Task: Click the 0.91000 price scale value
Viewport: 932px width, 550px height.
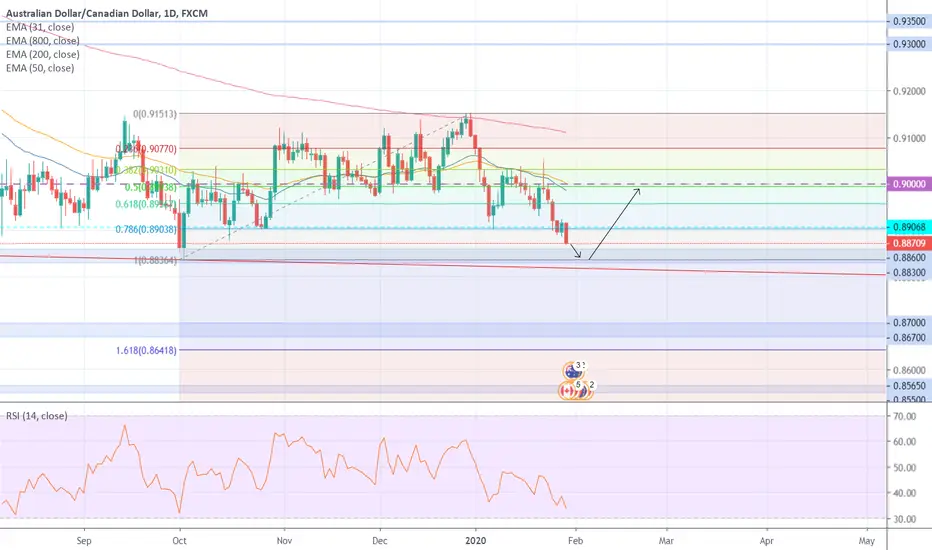Action: pos(909,139)
